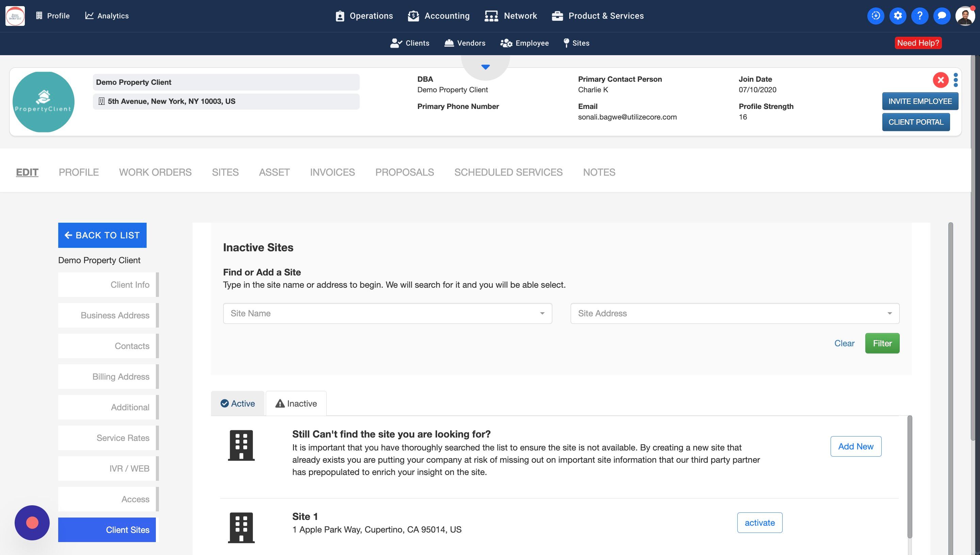Activate Site 1 with activate button

pos(759,523)
